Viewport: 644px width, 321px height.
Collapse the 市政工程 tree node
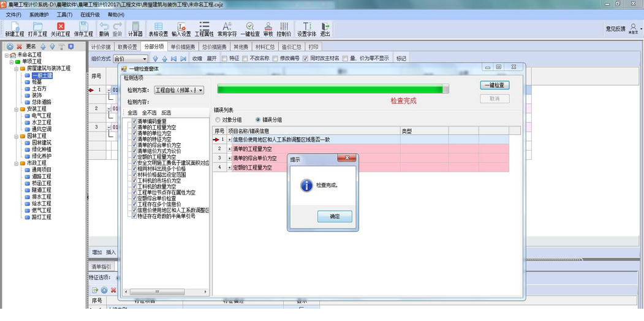[x=17, y=163]
